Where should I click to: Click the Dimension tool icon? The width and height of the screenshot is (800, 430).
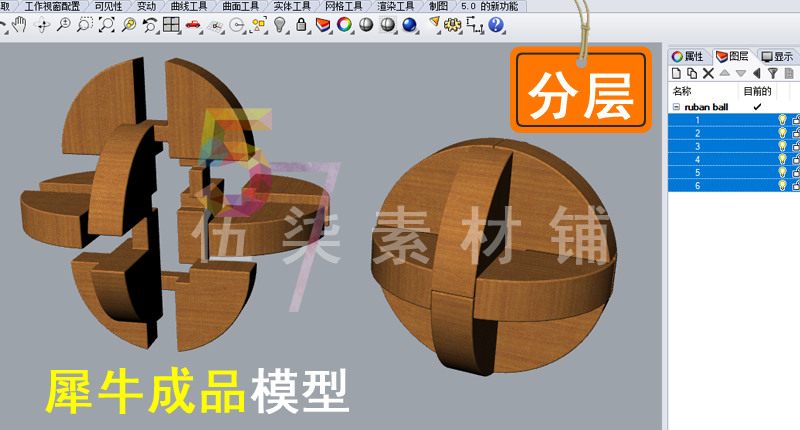pos(474,24)
